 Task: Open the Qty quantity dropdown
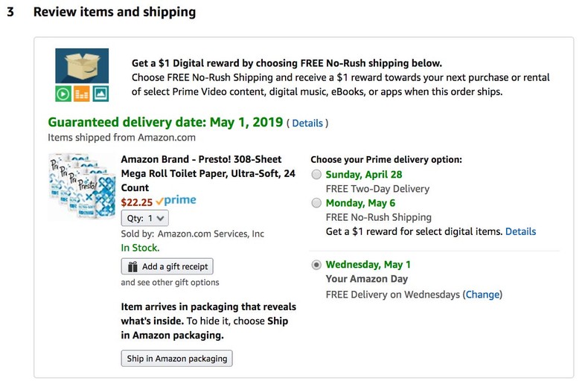[x=145, y=218]
